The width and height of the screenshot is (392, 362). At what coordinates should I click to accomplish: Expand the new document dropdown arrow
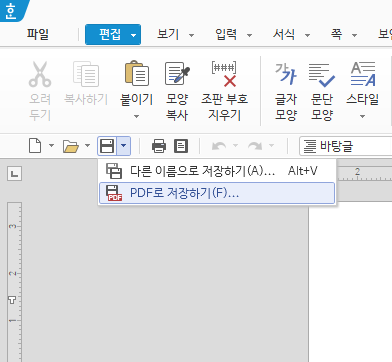[51, 146]
